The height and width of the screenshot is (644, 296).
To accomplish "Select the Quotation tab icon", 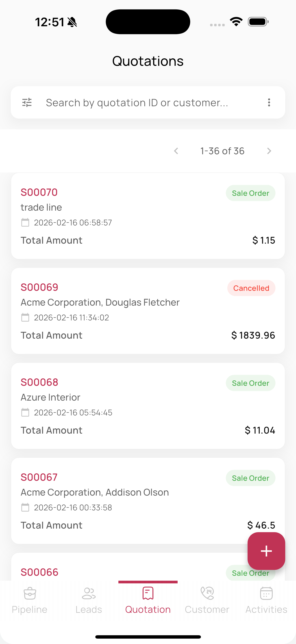I will [x=148, y=593].
